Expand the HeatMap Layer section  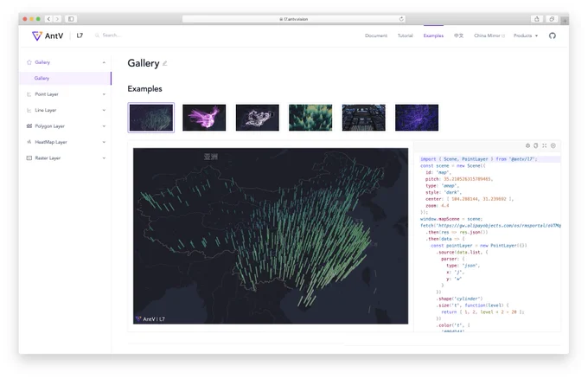point(104,142)
